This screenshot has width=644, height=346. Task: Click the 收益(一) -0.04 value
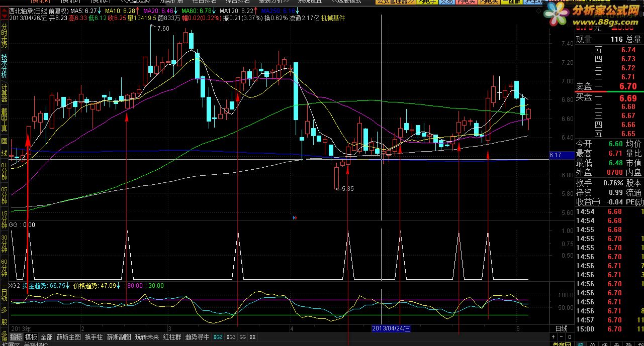tap(614, 202)
